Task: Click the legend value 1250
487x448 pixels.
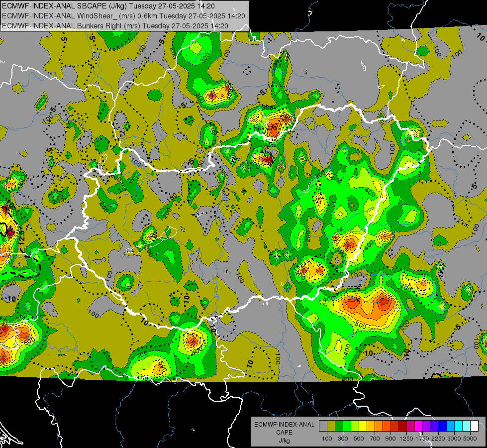Action: tap(406, 439)
